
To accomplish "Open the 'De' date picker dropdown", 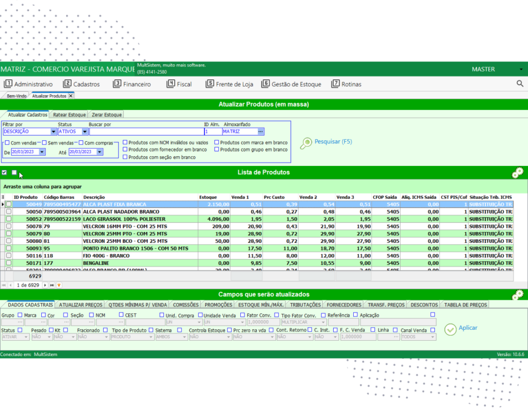I will [42, 152].
